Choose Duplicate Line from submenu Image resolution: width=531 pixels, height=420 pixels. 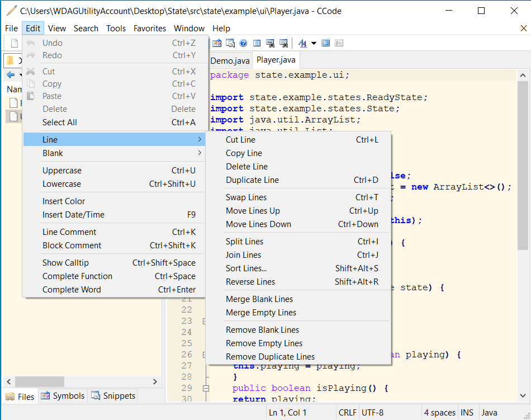252,180
